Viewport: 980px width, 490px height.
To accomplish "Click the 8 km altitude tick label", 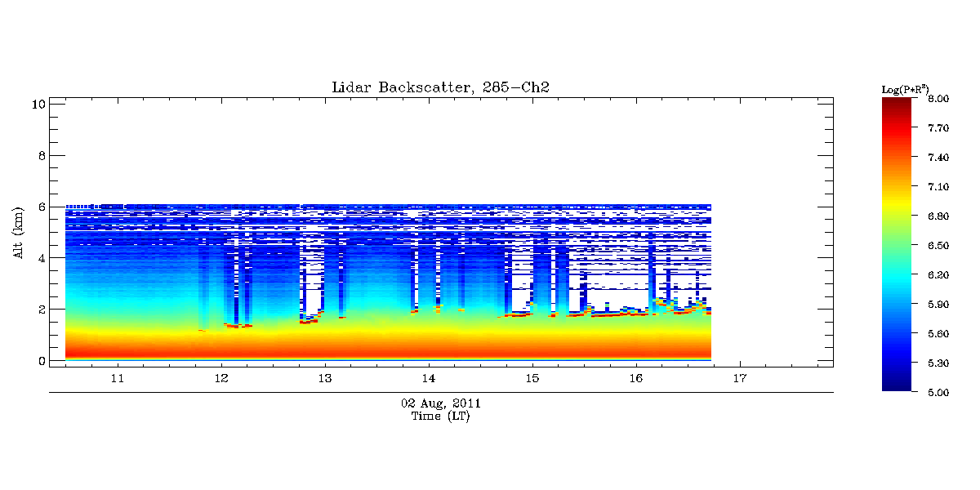I will click(41, 155).
